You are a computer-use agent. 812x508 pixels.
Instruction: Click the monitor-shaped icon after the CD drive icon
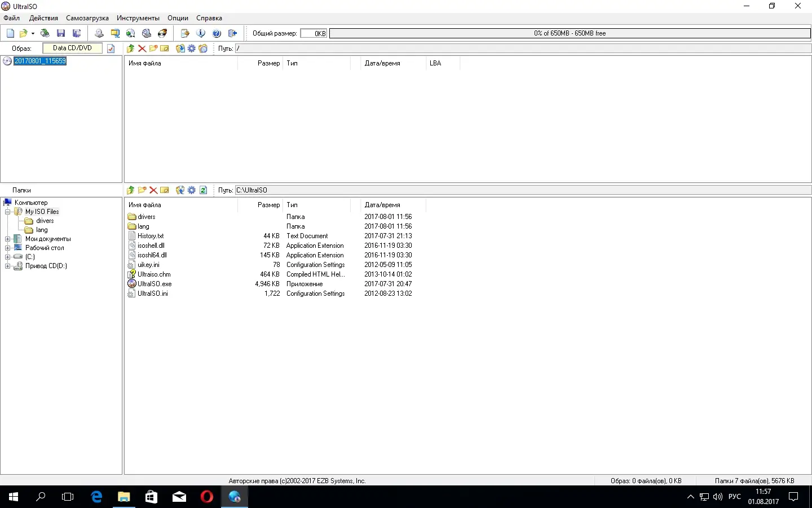tap(115, 33)
